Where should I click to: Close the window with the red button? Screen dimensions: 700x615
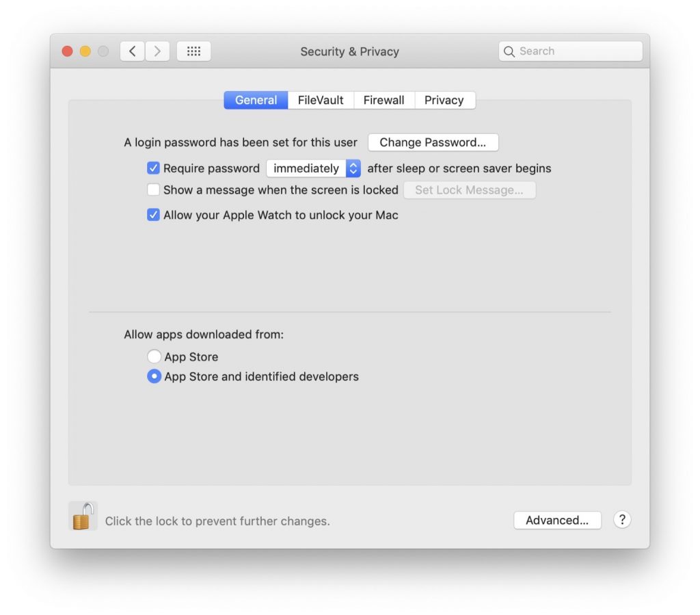click(68, 51)
